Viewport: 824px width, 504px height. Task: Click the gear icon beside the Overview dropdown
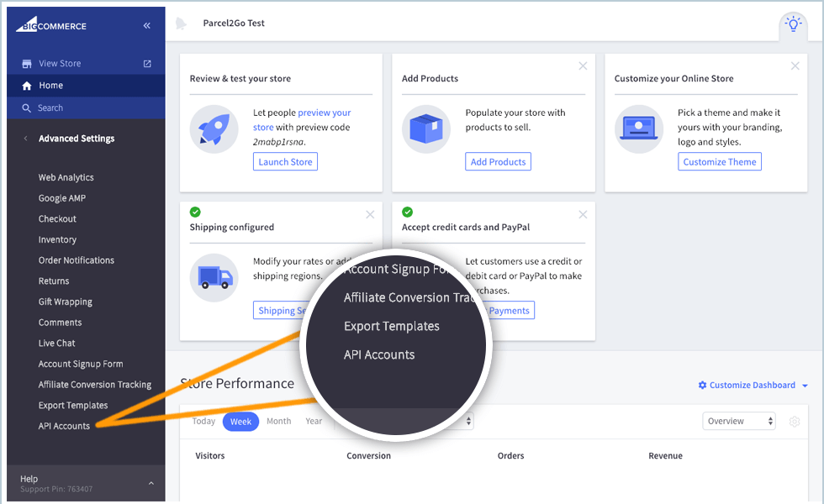tap(794, 422)
